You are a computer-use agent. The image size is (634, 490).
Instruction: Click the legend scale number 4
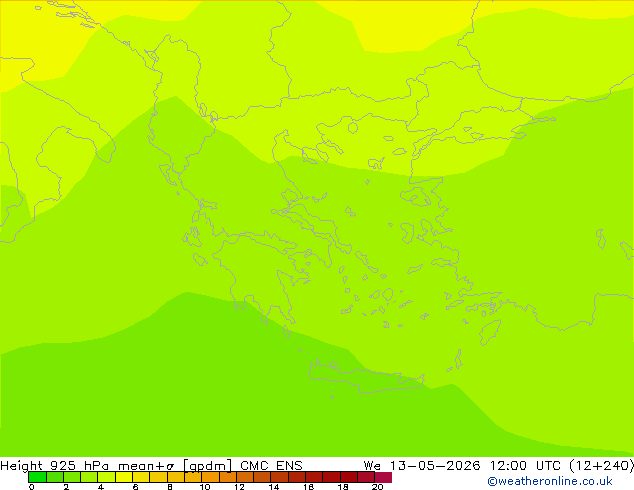coord(101,486)
